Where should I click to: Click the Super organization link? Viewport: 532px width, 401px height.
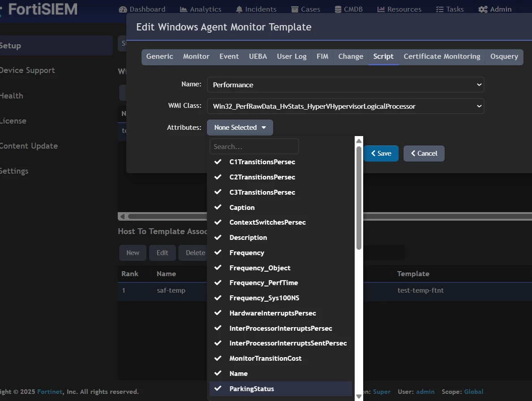[382, 392]
